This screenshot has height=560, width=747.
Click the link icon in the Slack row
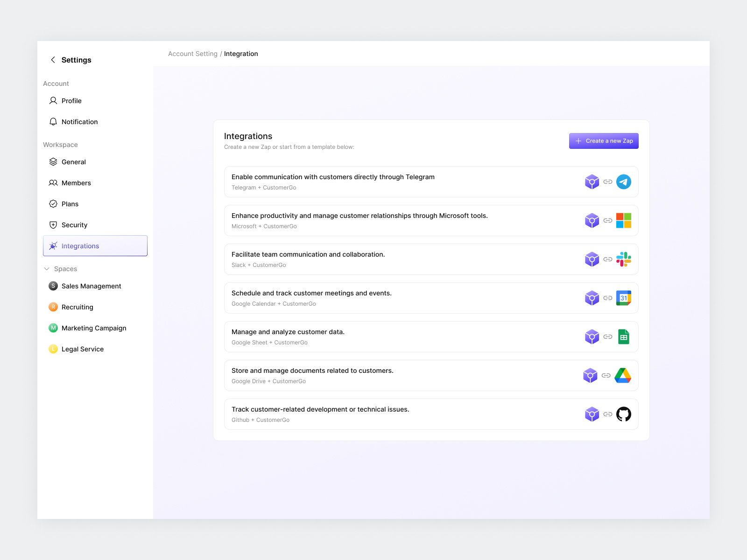click(608, 259)
